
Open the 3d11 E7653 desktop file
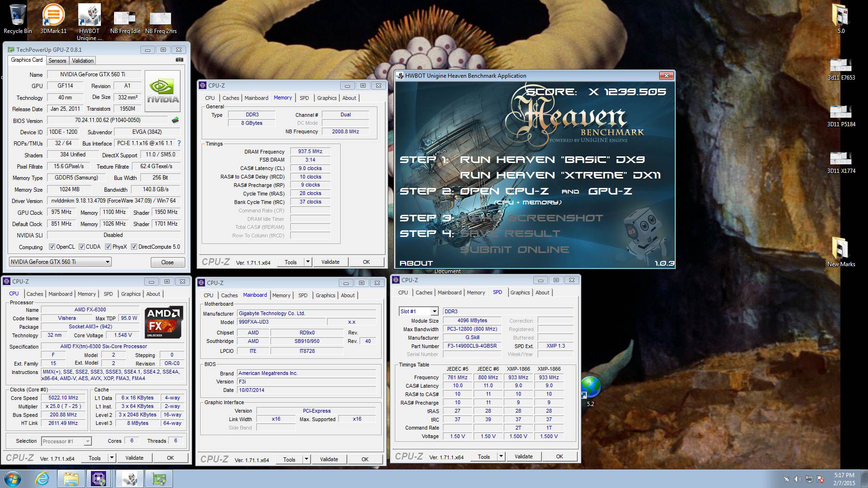[841, 69]
